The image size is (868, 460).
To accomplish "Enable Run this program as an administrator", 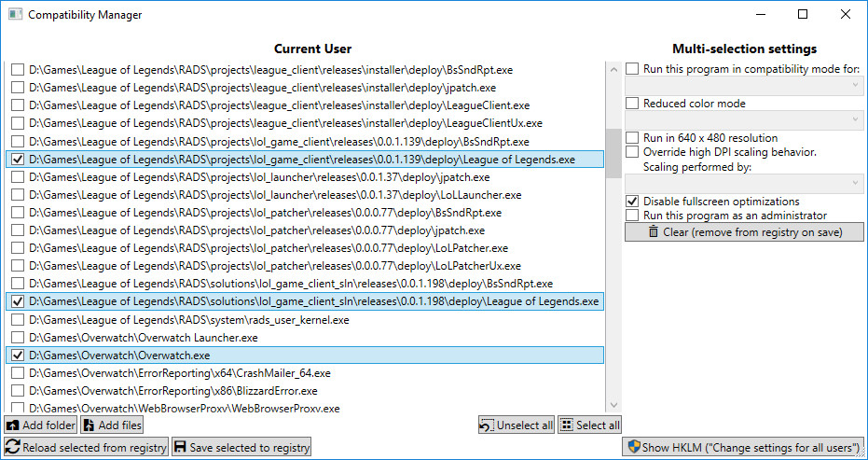I will (x=632, y=215).
